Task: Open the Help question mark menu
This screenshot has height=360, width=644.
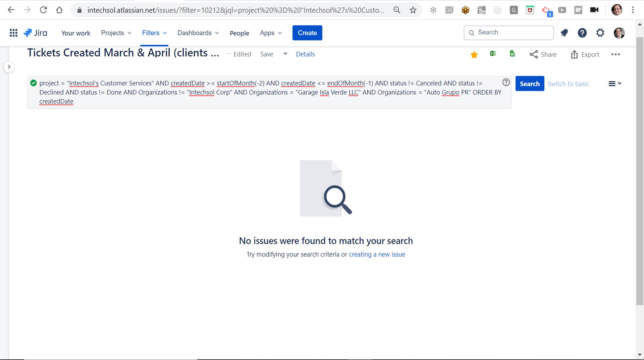Action: point(582,33)
